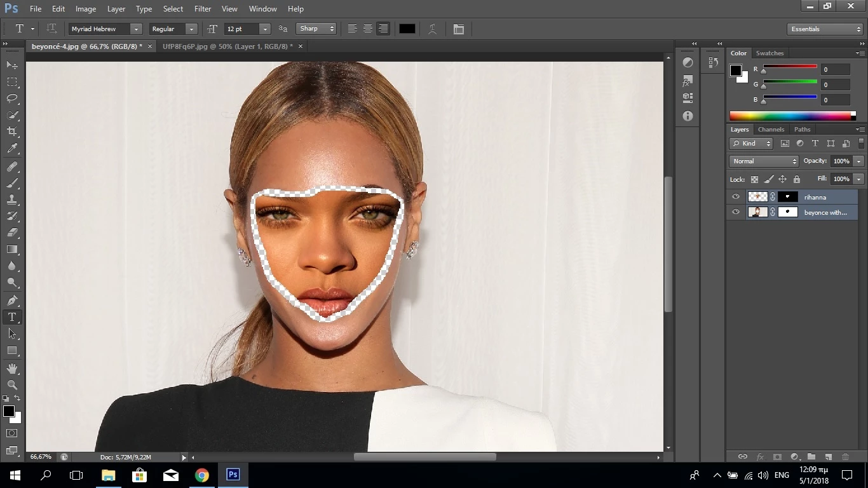Open the Styles panel fx icon
The width and height of the screenshot is (868, 488).
point(688,81)
